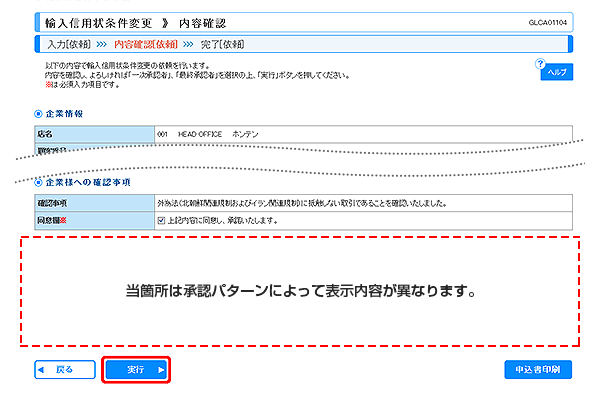
Task: Toggle the 上記内容に同意し consent checkbox
Action: point(161,220)
